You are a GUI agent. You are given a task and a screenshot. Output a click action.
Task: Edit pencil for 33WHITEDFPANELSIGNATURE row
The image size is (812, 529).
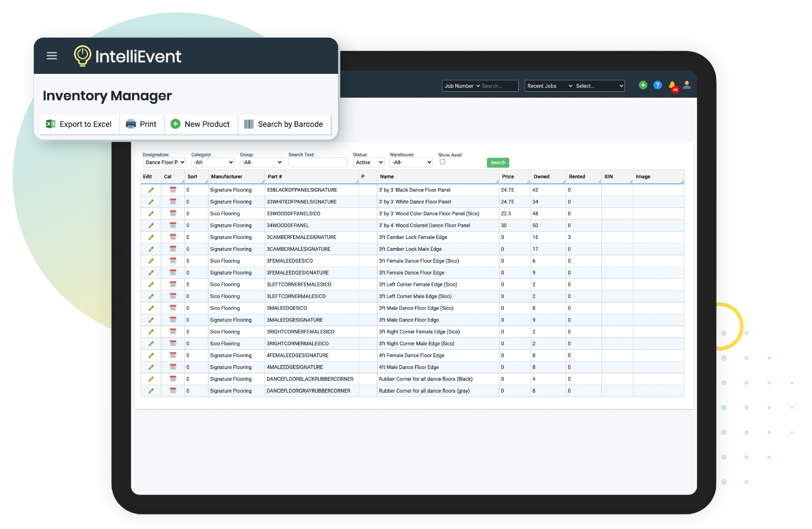(151, 202)
